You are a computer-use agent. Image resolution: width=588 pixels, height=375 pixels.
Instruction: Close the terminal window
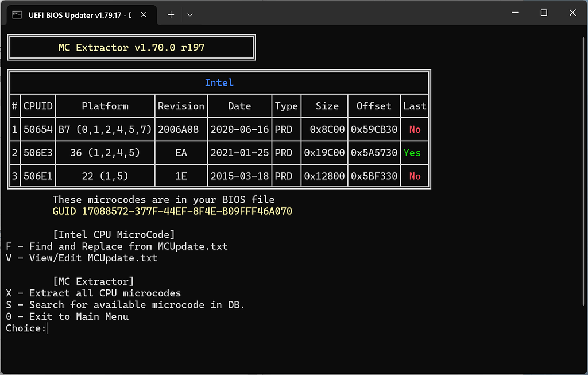pos(572,13)
